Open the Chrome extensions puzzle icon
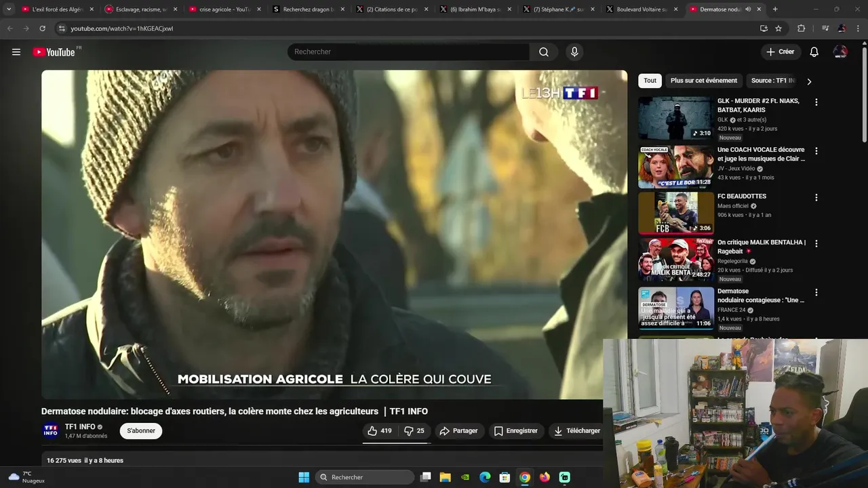 (x=802, y=28)
